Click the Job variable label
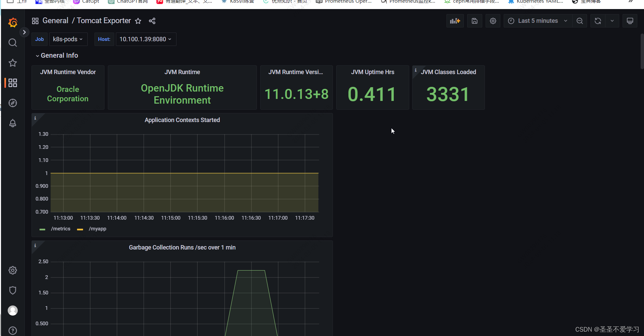 pyautogui.click(x=40, y=39)
